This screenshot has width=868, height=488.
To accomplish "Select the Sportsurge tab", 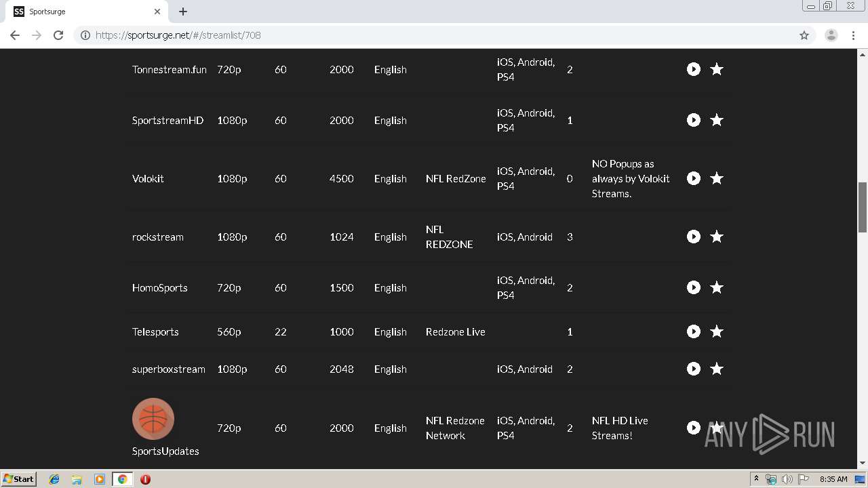I will pyautogui.click(x=87, y=12).
